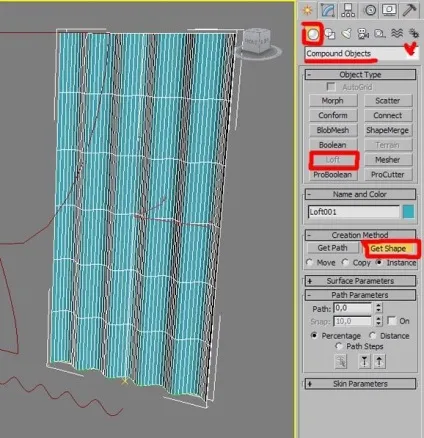Select the Instance radio option
Viewport: 424px width, 438px height.
pos(379,263)
